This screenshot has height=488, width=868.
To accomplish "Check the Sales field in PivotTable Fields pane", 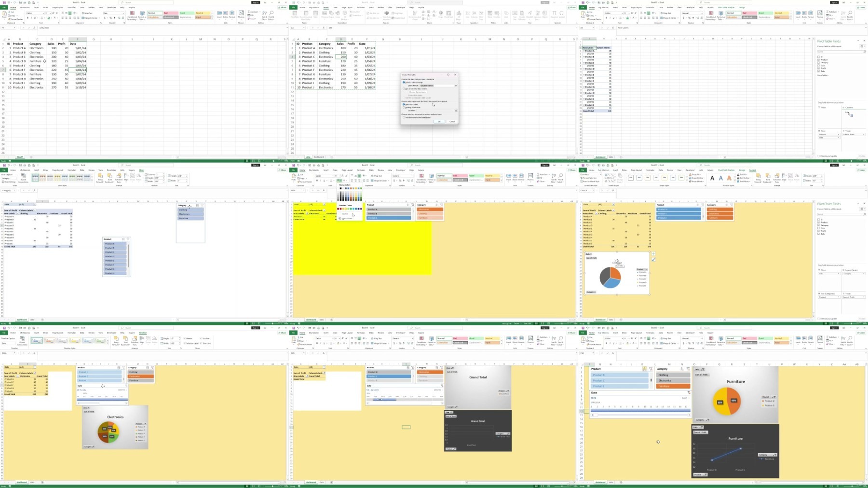I will (818, 65).
